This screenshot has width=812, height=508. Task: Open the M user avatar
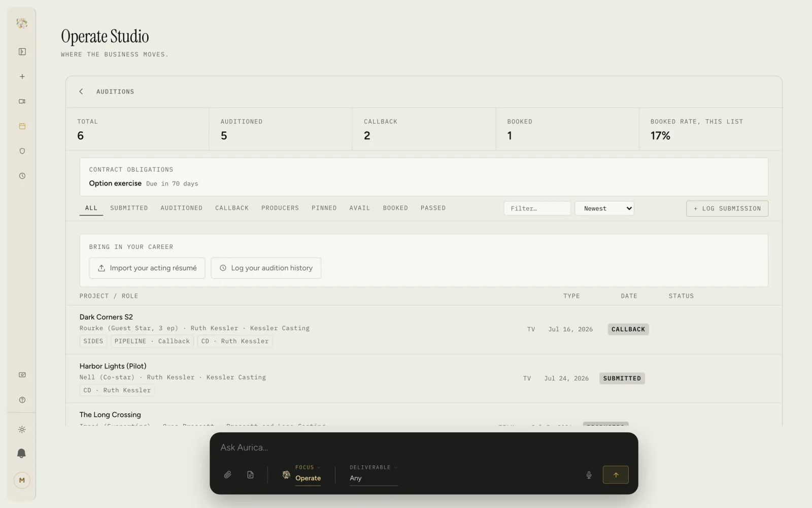coord(22,480)
